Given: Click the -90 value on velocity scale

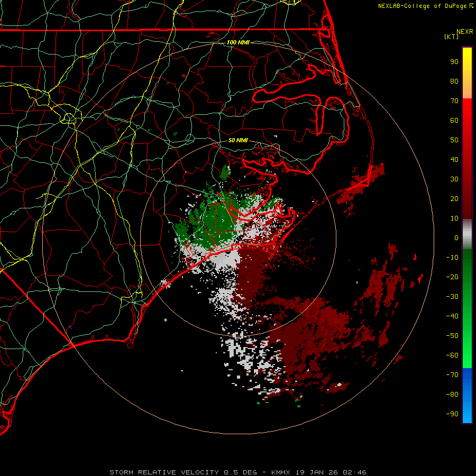Looking at the screenshot, I should click(452, 414).
